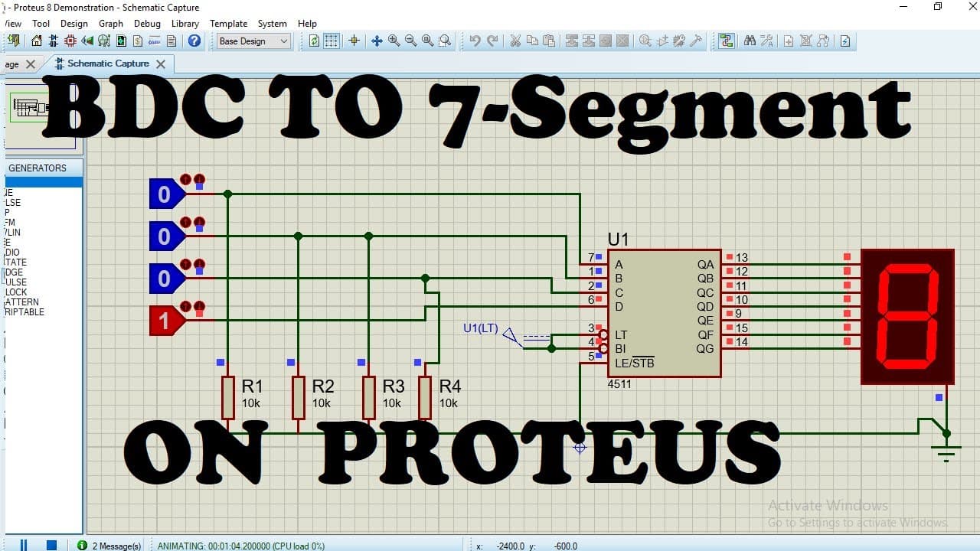980x551 pixels.
Task: Stop the simulation with the stop button
Action: coord(51,545)
